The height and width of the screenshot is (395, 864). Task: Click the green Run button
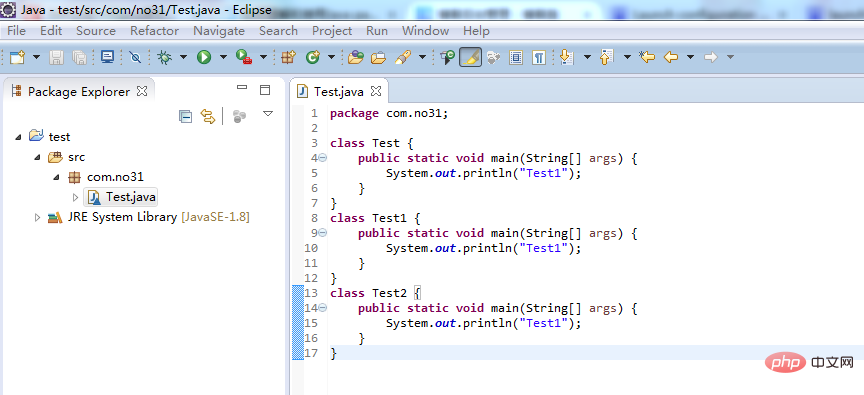(204, 57)
